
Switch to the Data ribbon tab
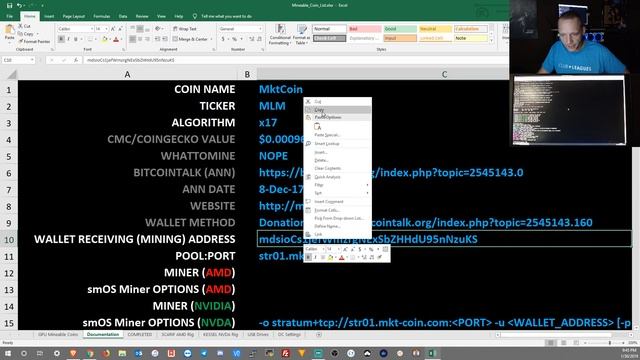coord(123,16)
